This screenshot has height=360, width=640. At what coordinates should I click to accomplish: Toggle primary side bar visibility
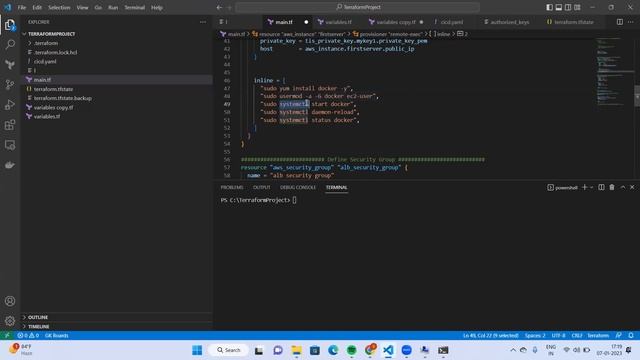click(549, 7)
